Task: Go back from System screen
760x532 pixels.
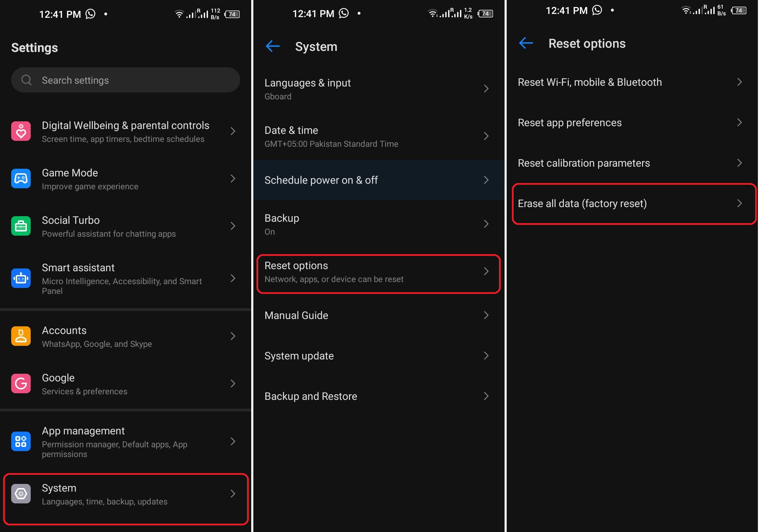Action: [x=273, y=46]
